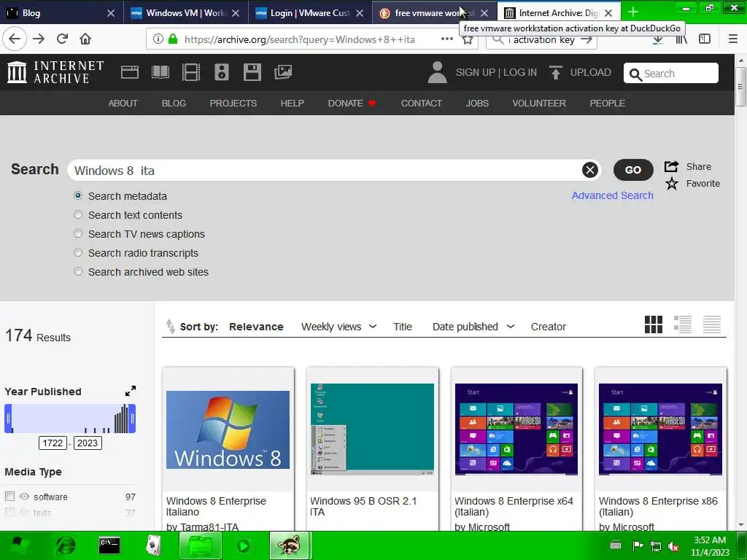
Task: Click the Internet Archive logo
Action: click(x=55, y=72)
